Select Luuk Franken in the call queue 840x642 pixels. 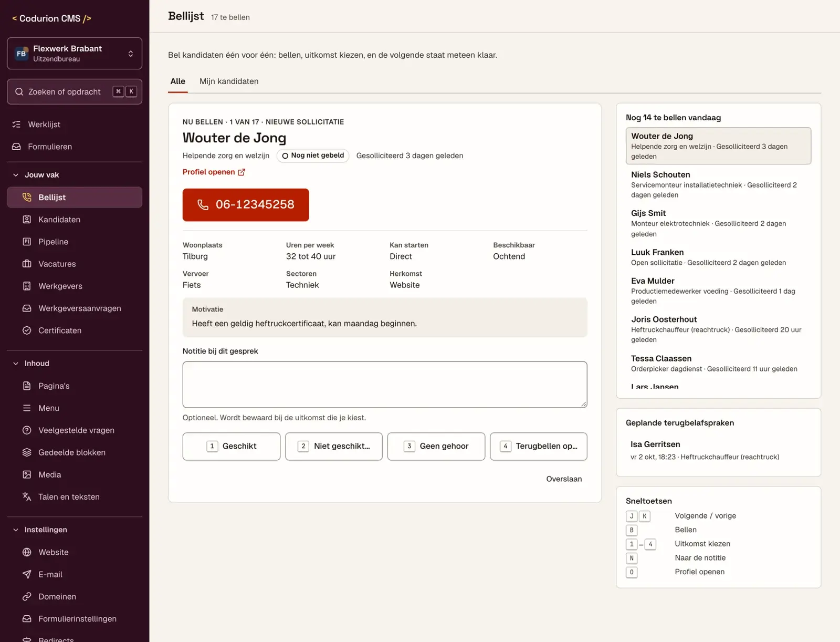click(x=718, y=257)
